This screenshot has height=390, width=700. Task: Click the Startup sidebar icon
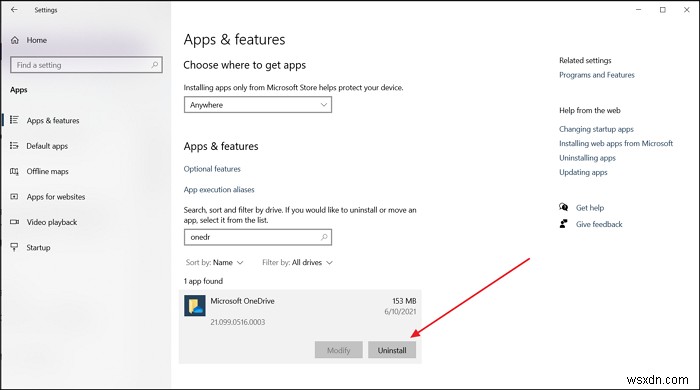click(x=14, y=247)
